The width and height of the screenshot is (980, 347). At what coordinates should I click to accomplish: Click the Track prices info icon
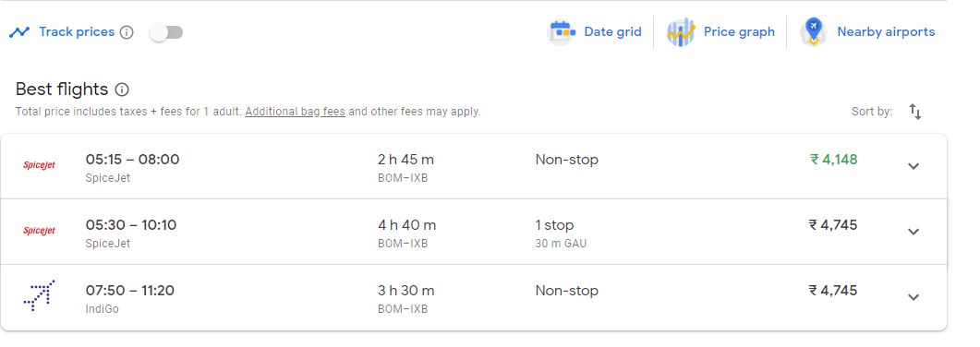coord(127,32)
